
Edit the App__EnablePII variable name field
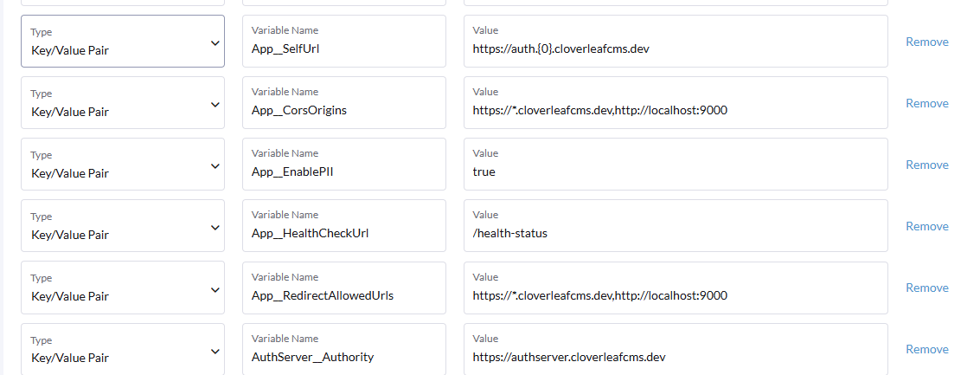click(x=344, y=164)
